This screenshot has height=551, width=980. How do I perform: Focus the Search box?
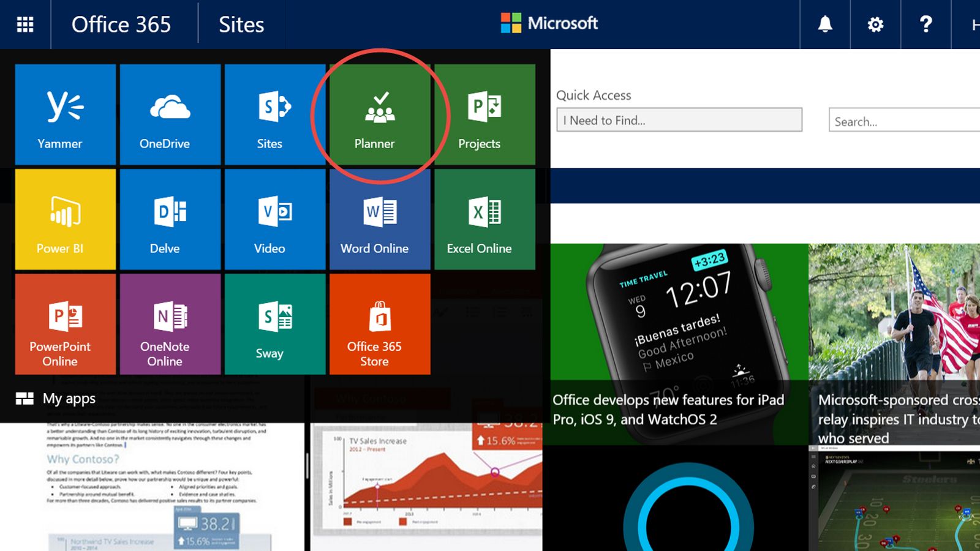pos(905,121)
